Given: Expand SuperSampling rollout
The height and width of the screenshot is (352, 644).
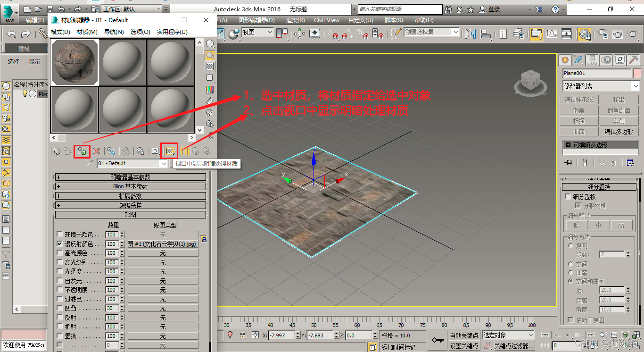Looking at the screenshot, I should [131, 205].
